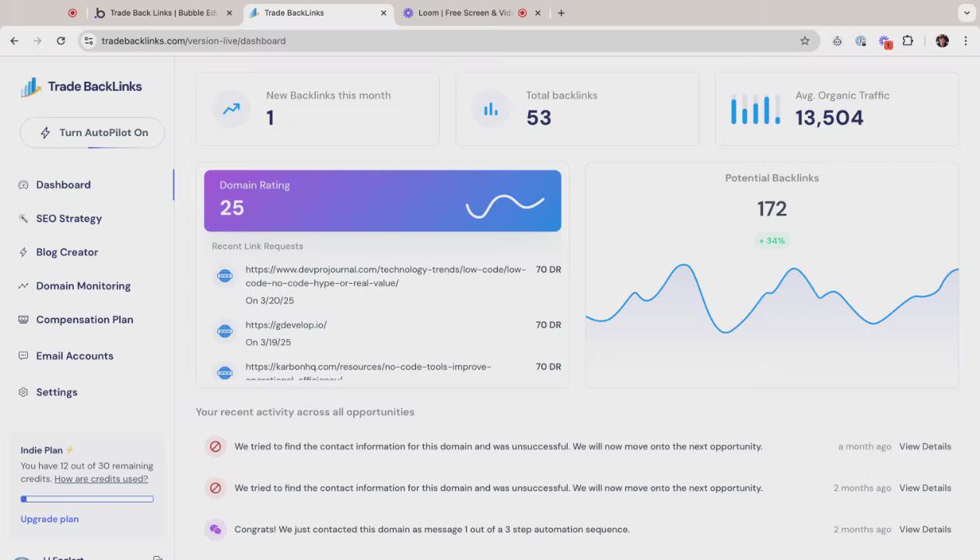The image size is (980, 560).
Task: Select Domain Monitoring in sidebar
Action: [83, 285]
